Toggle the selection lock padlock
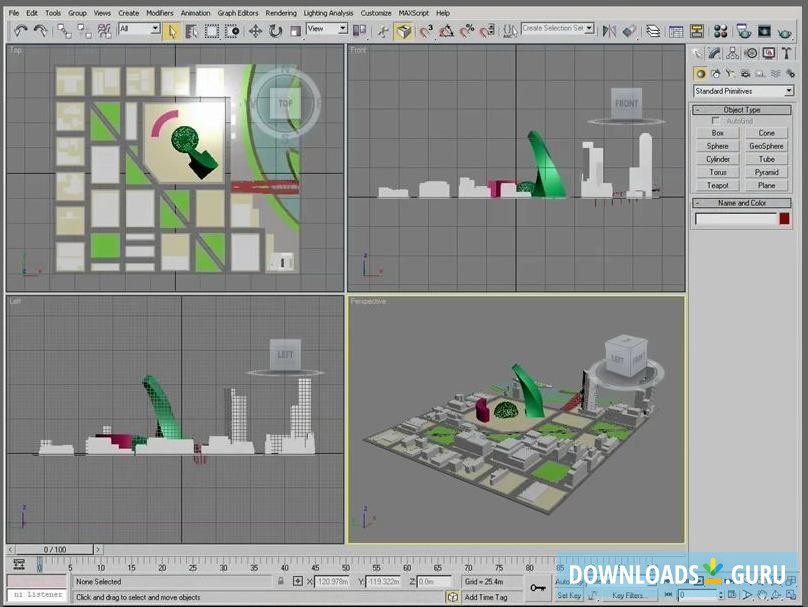This screenshot has width=808, height=607. point(283,581)
